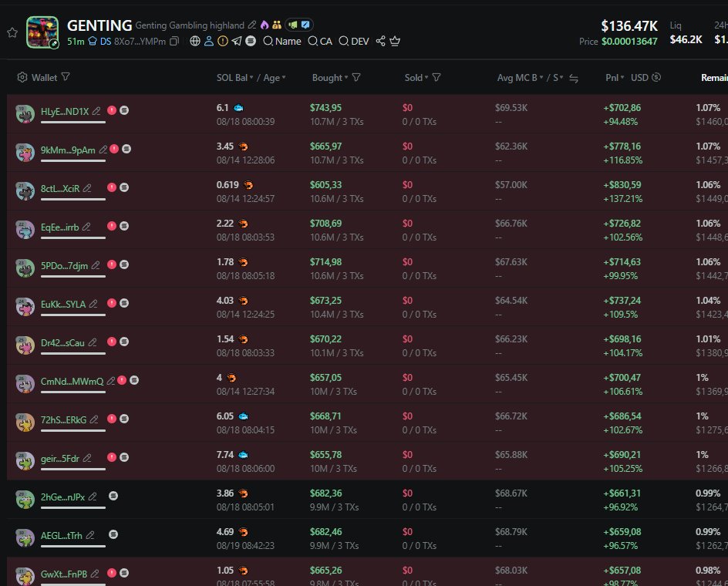Copy the 8Xo7...YMPm contract address

click(x=174, y=42)
